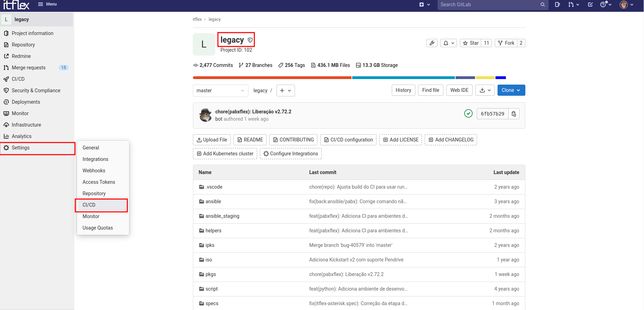Copy the commit SHA with the clipboard icon
Image resolution: width=644 pixels, height=310 pixels.
coord(514,114)
